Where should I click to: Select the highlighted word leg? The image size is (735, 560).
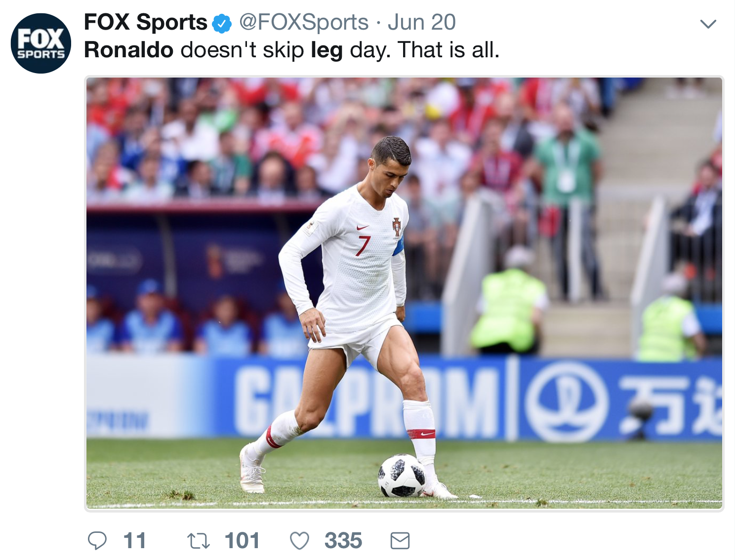pos(328,50)
